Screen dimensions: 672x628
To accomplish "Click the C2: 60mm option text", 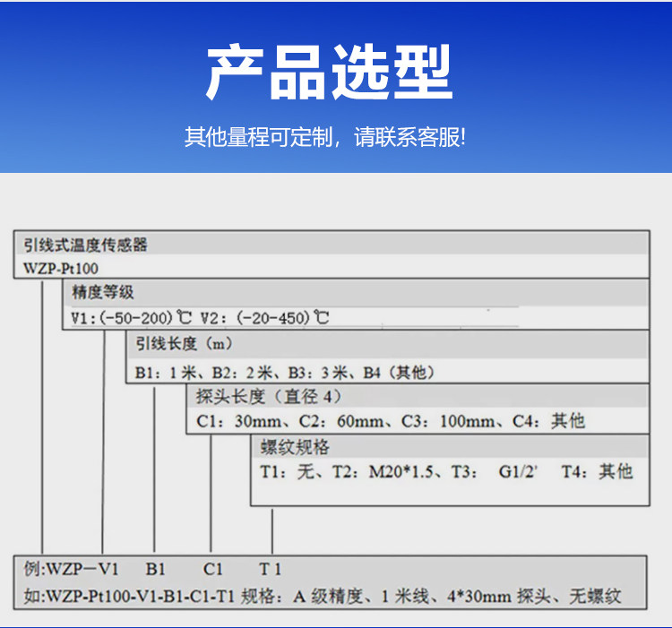I will coord(341,422).
